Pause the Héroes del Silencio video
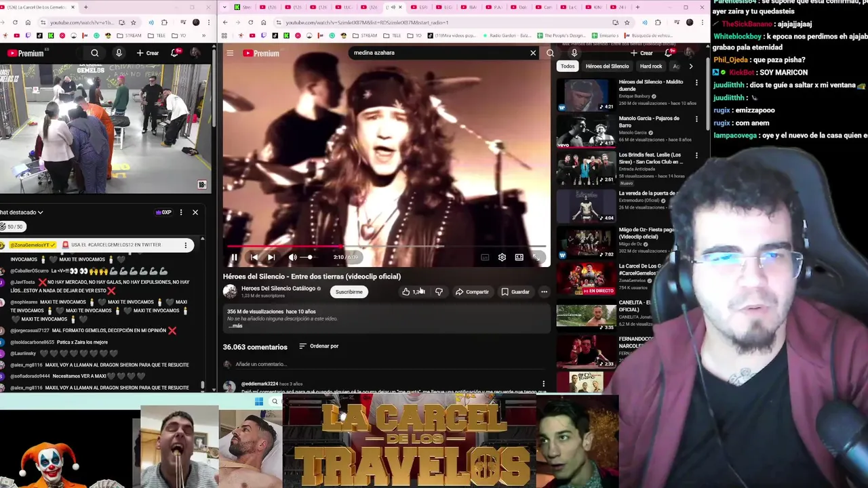This screenshot has height=488, width=868. pos(234,258)
